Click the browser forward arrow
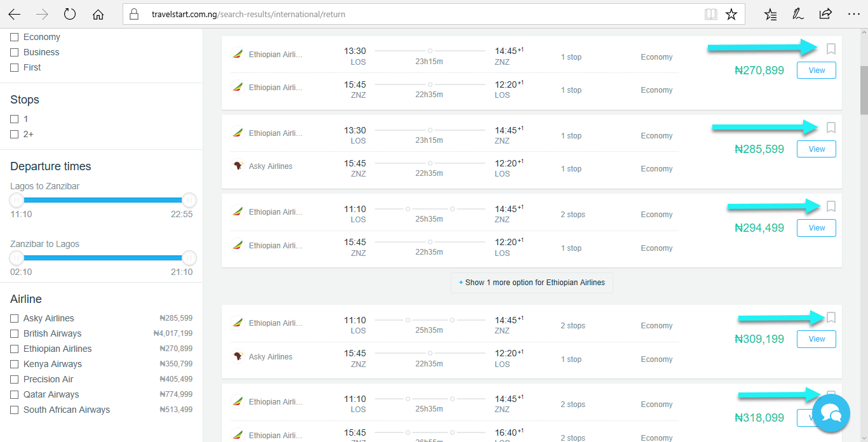Screen dimensions: 868x442 coord(43,14)
